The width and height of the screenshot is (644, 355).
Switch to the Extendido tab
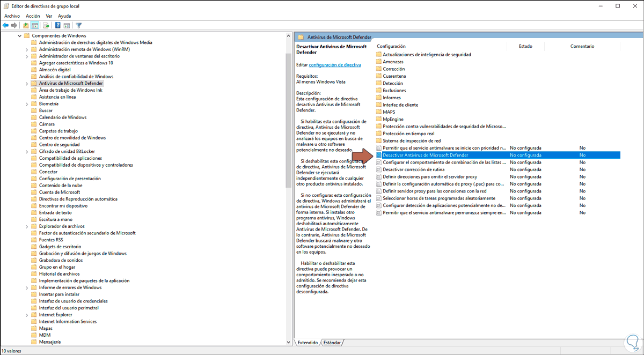pyautogui.click(x=308, y=342)
